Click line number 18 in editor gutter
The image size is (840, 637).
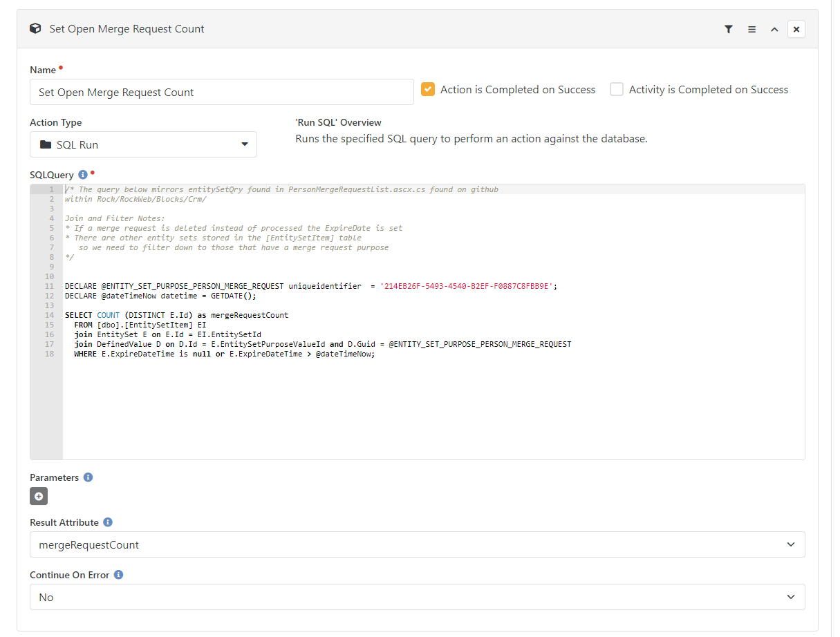[49, 354]
